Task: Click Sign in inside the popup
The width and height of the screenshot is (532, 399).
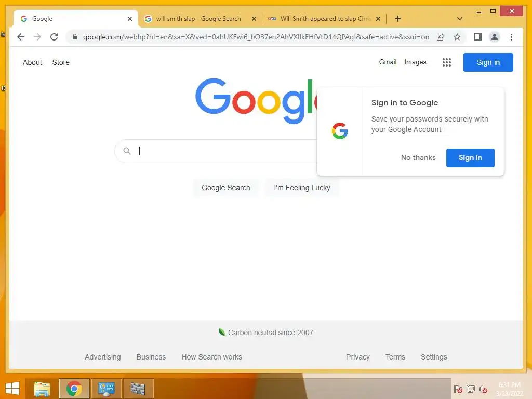Action: [x=470, y=158]
